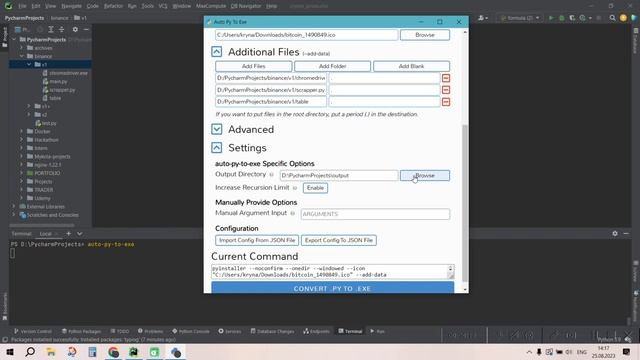Click project tree horizontal scrollbar
Image resolution: width=640 pixels, height=360 pixels.
[42, 225]
